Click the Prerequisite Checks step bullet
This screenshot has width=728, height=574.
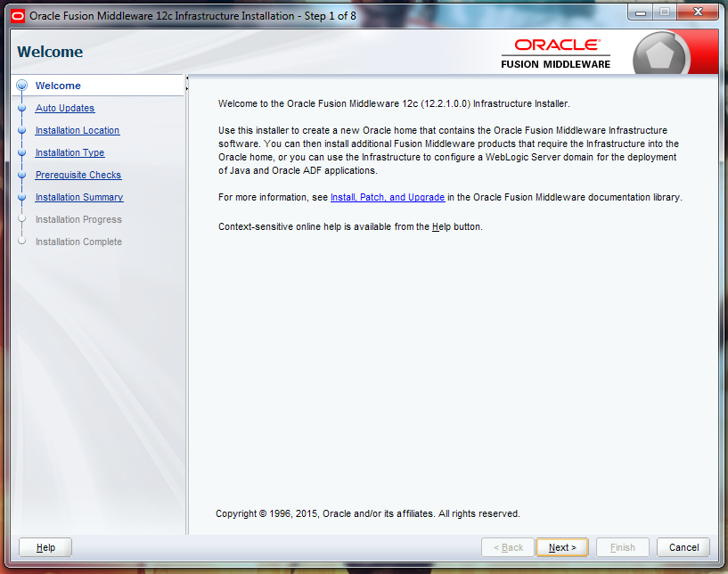coord(21,175)
